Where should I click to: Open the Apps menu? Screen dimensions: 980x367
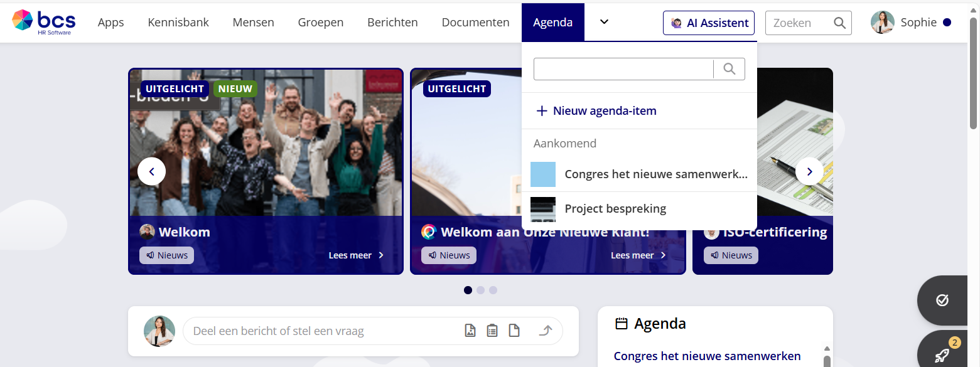point(111,23)
